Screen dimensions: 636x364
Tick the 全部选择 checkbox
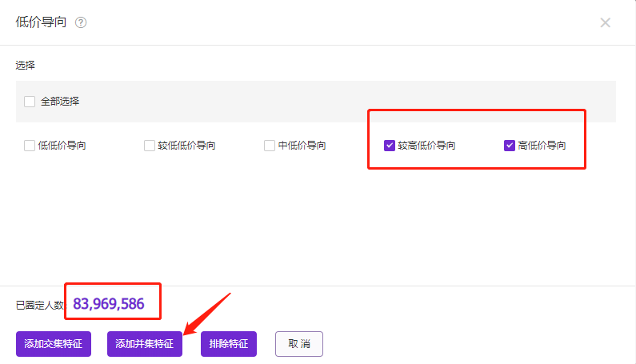point(30,102)
